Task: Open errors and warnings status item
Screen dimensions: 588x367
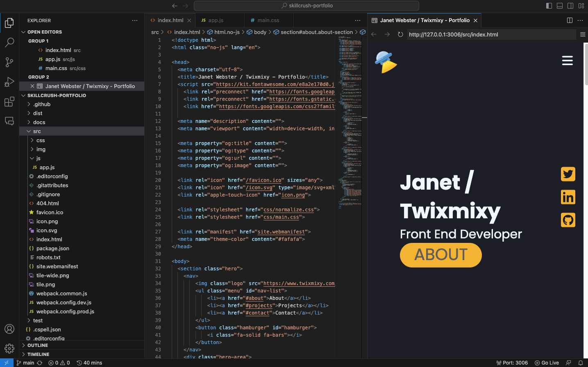Action: [59, 363]
